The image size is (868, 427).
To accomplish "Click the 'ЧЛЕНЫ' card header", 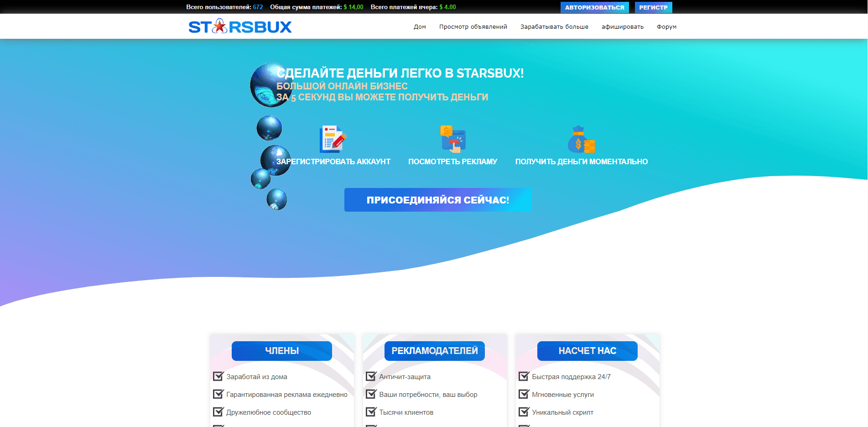I will tap(282, 351).
